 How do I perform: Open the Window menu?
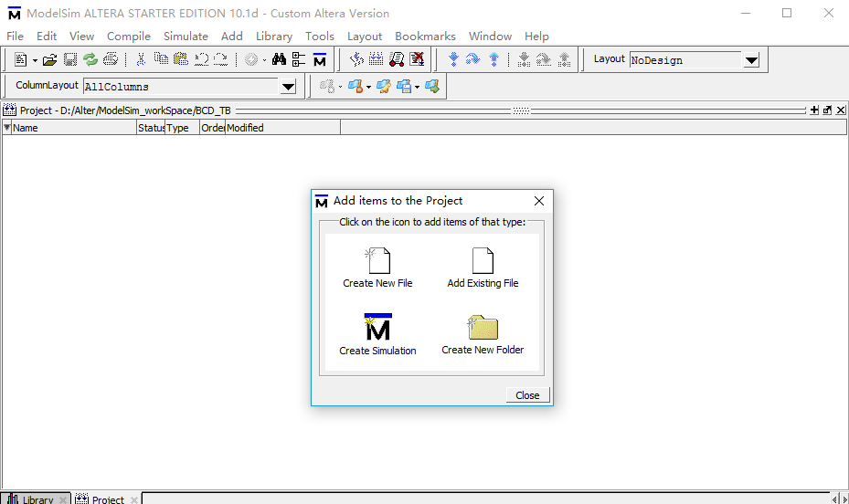pyautogui.click(x=490, y=37)
